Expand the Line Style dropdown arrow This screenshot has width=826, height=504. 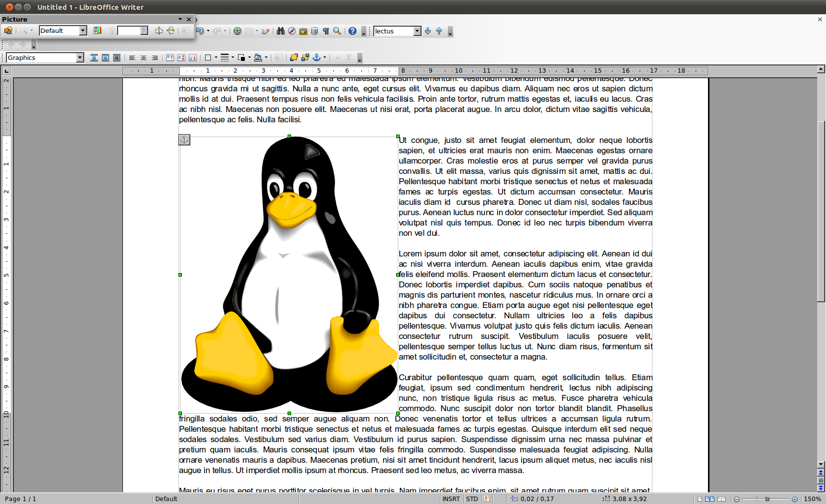pyautogui.click(x=233, y=58)
